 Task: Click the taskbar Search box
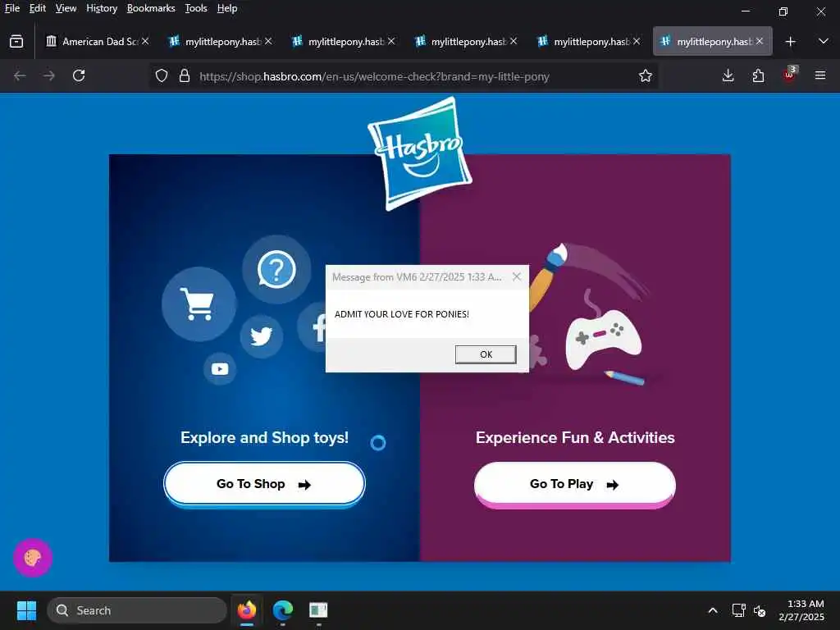tap(137, 610)
